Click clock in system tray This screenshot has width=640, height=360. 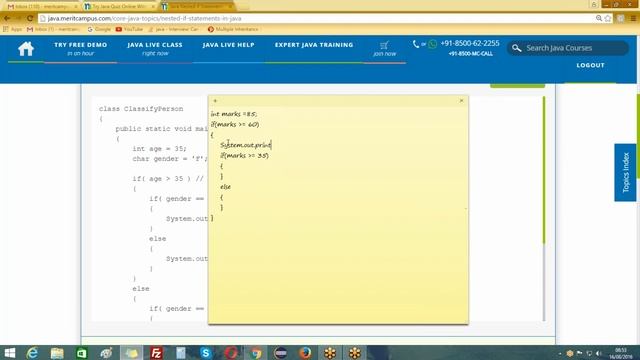(x=621, y=353)
